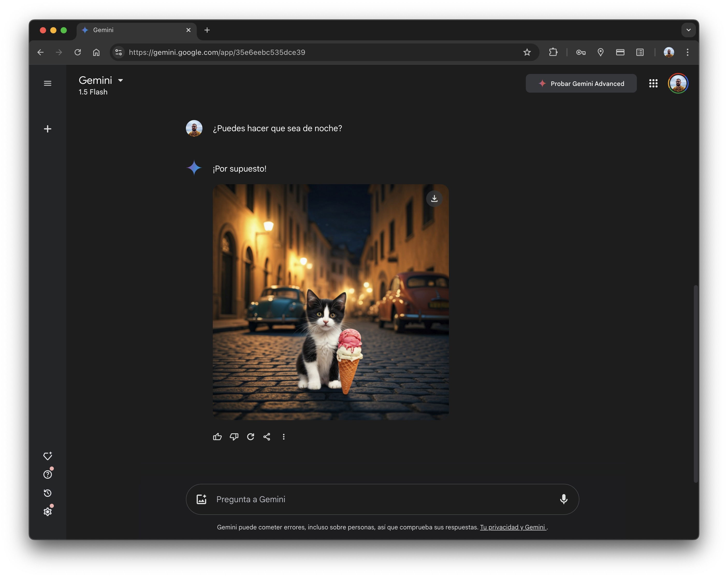Viewport: 728px width, 578px height.
Task: Give the response a thumbs up
Action: tap(217, 437)
